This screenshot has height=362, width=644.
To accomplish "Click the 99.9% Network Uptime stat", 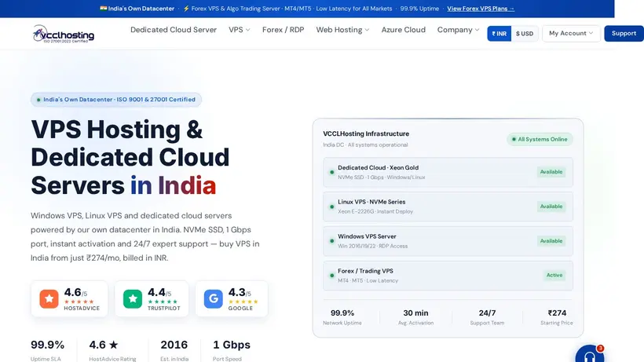I will point(342,317).
